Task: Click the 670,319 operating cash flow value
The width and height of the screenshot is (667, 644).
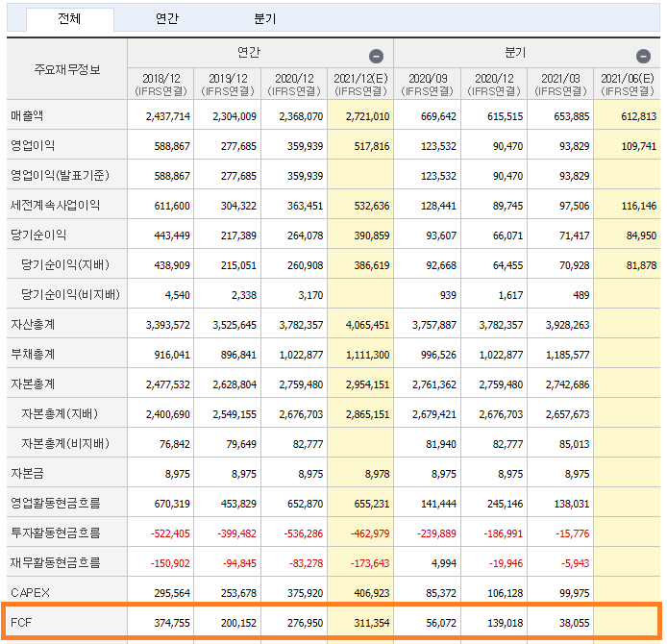Action: 172,504
